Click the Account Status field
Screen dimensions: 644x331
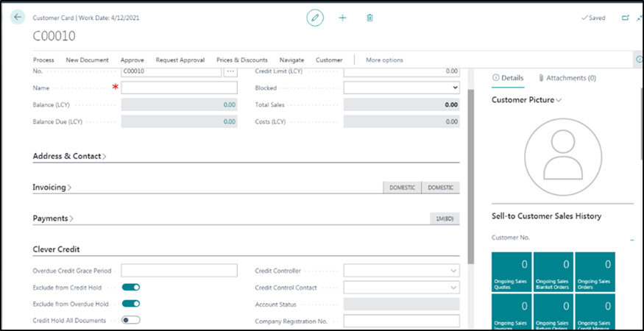pyautogui.click(x=402, y=305)
